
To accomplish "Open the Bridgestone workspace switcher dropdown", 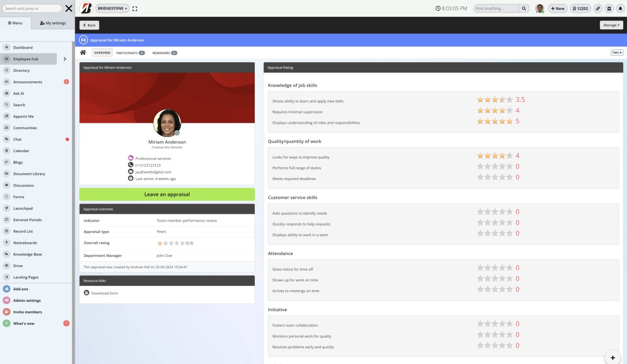I will click(x=112, y=8).
